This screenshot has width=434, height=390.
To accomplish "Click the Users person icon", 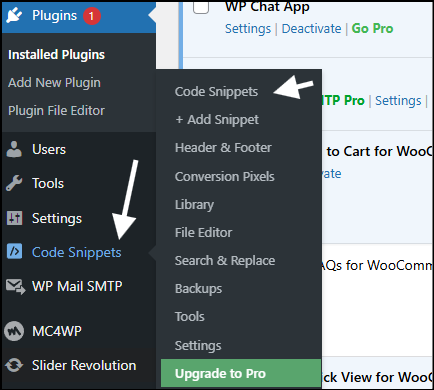I will pos(14,149).
